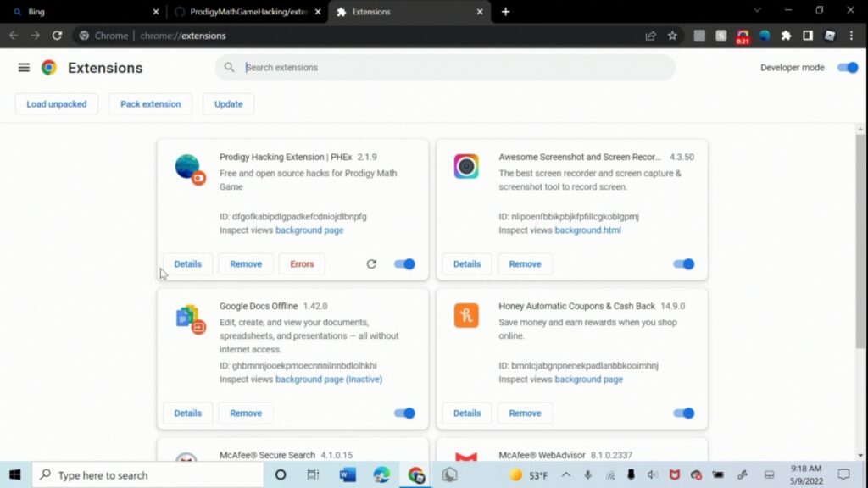Screen dimensions: 868x488
Task: Open Details for Awesome Screenshot
Action: coord(467,264)
